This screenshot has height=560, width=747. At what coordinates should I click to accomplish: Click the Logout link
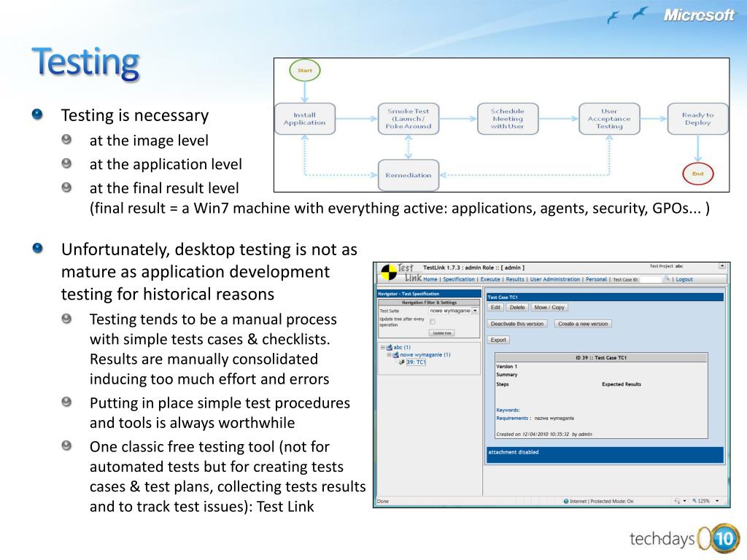coord(684,279)
